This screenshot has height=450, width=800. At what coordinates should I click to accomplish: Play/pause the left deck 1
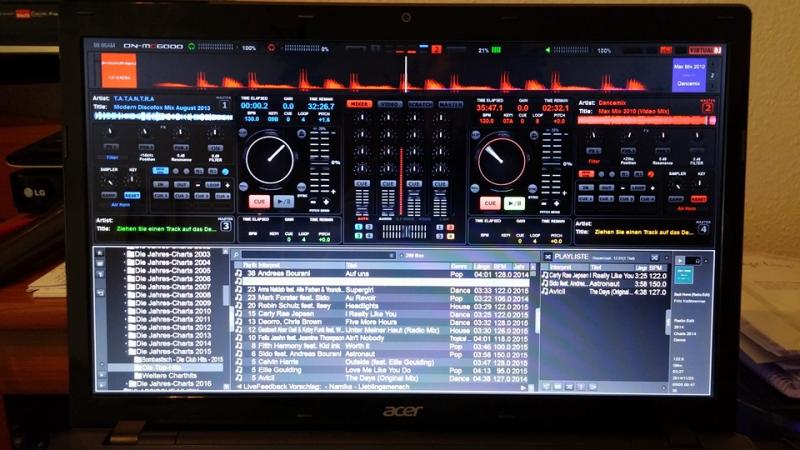(283, 202)
